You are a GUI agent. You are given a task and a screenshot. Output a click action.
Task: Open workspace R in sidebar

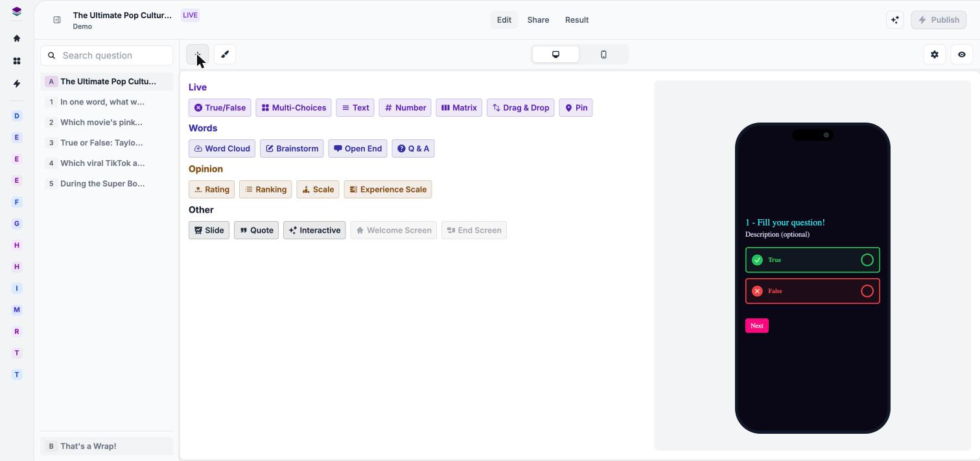click(x=17, y=331)
